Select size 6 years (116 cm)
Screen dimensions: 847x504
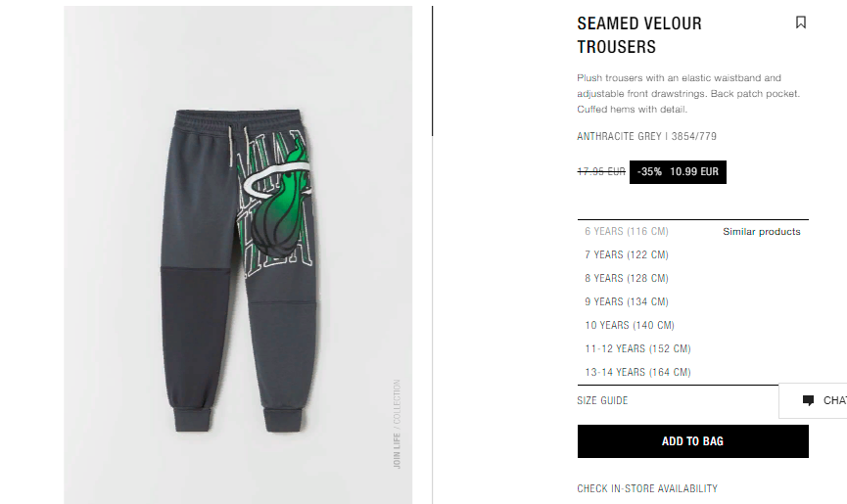point(626,232)
